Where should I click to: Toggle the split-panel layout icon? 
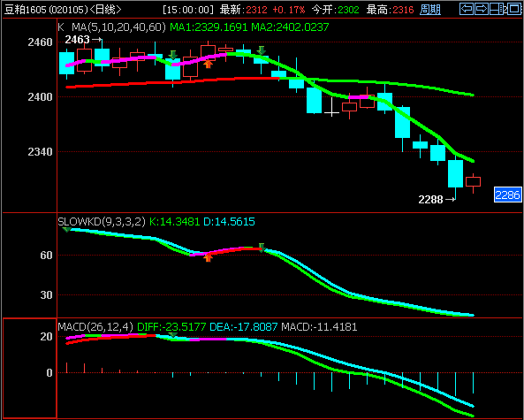pos(497,9)
